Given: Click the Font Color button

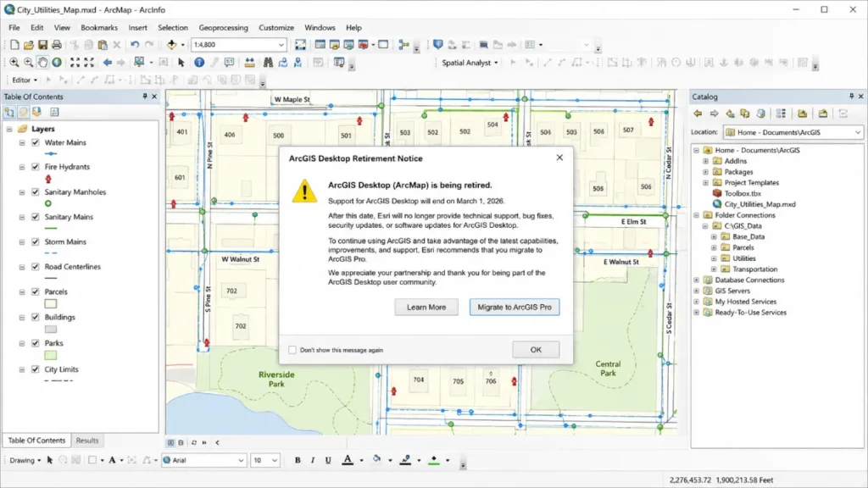Looking at the screenshot, I should click(348, 460).
